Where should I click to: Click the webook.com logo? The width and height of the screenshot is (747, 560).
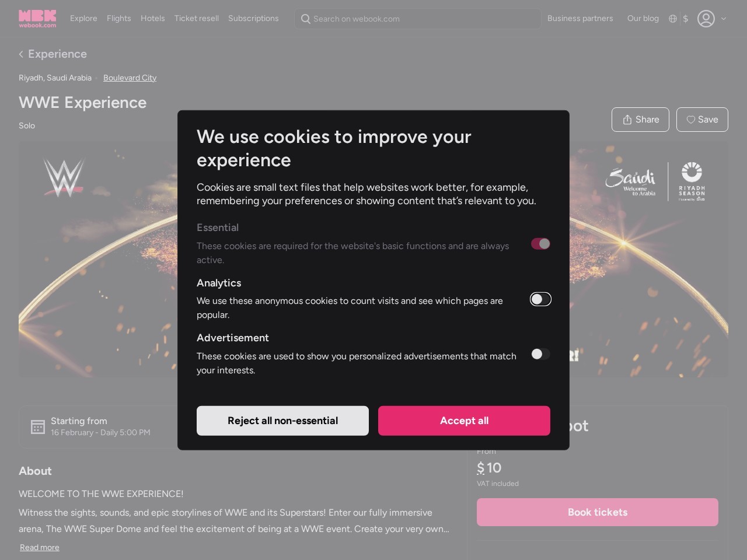pos(37,18)
